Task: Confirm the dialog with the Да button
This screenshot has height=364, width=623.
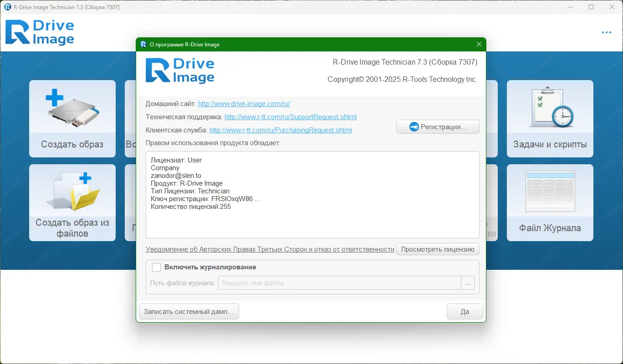Action: point(465,312)
